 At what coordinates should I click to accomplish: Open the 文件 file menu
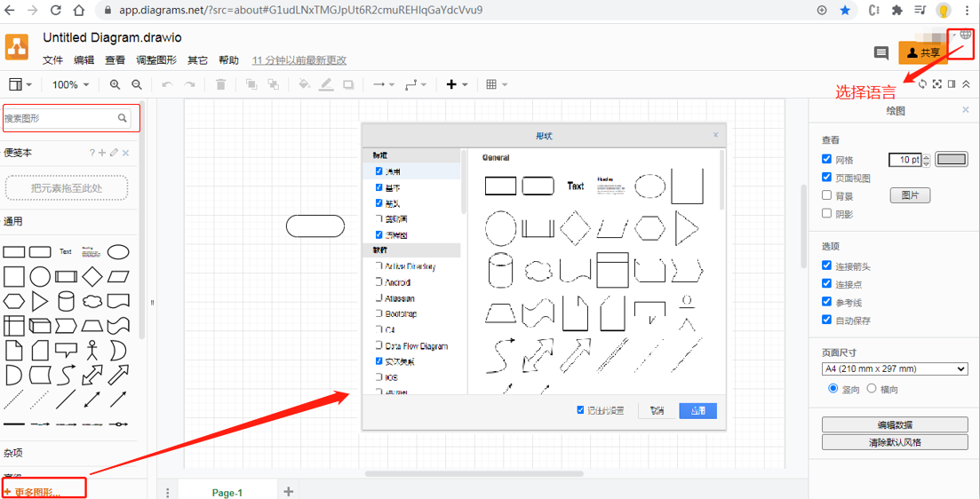tap(53, 60)
